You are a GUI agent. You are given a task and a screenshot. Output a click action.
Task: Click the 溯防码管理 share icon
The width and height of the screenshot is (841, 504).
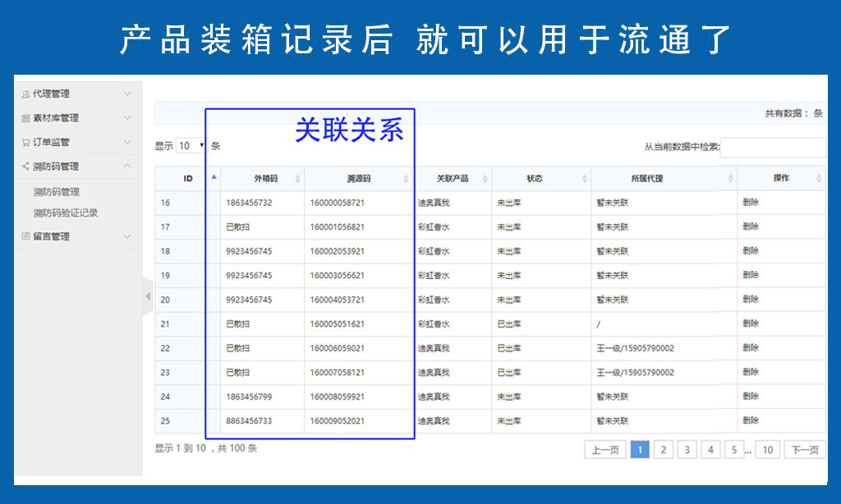26,166
